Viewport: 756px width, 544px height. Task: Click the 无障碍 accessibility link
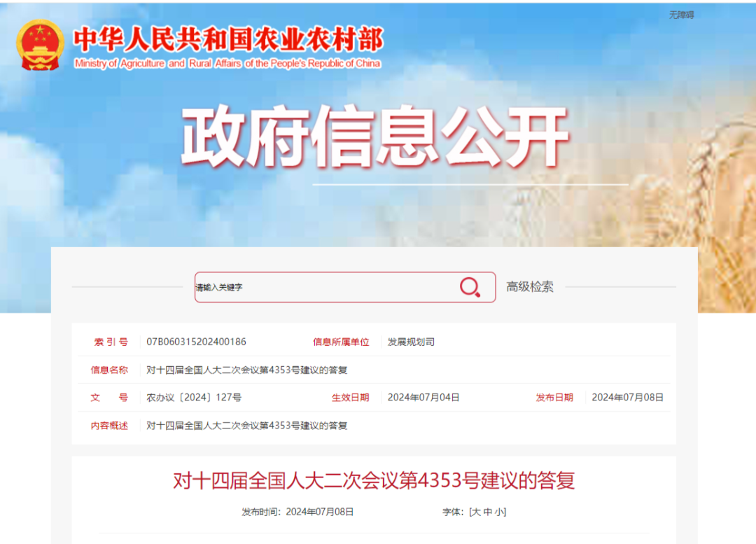[x=681, y=15]
